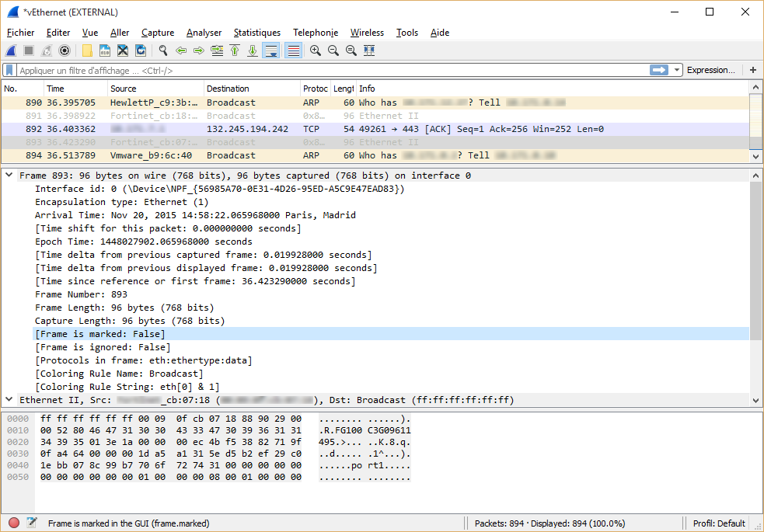764x532 pixels.
Task: Open expert information via the red circle icon
Action: pyautogui.click(x=14, y=523)
